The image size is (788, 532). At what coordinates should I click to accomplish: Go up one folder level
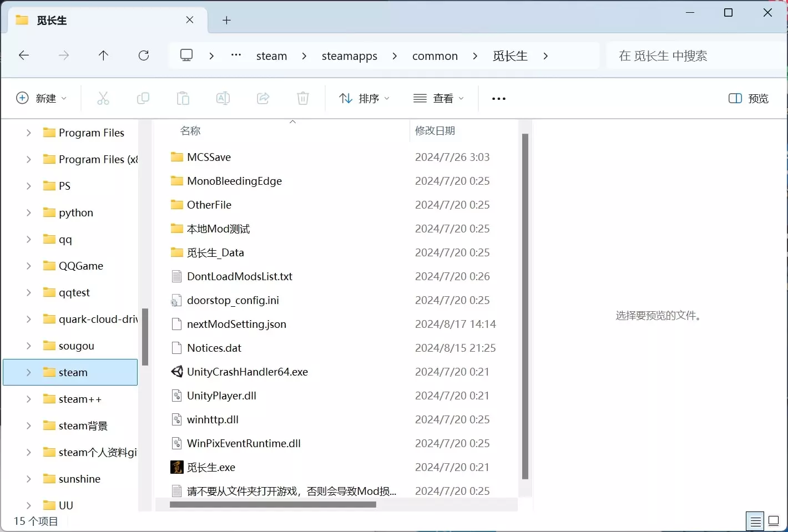(x=103, y=55)
